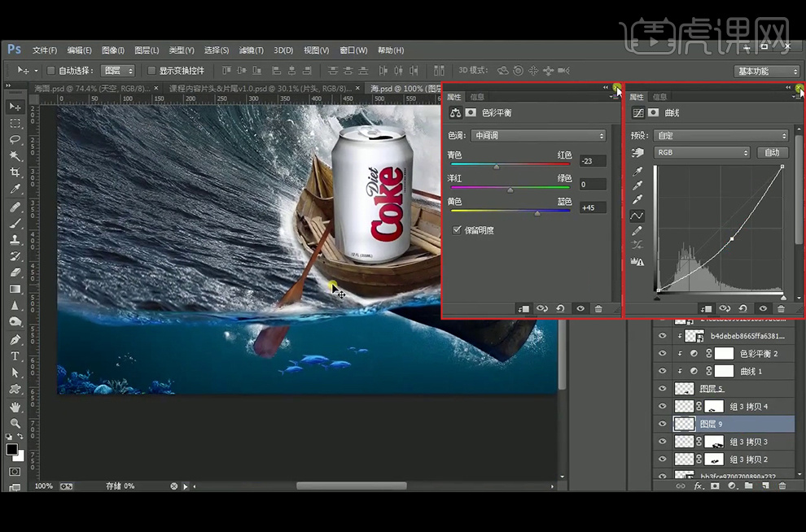Delete the color balance adjustment via trash icon
Image resolution: width=806 pixels, height=532 pixels.
tap(598, 309)
